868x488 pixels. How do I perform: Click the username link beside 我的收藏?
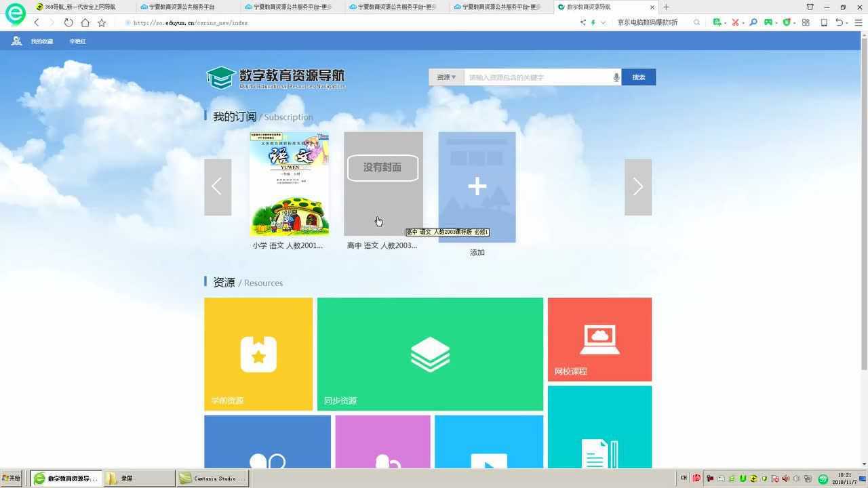(x=77, y=41)
